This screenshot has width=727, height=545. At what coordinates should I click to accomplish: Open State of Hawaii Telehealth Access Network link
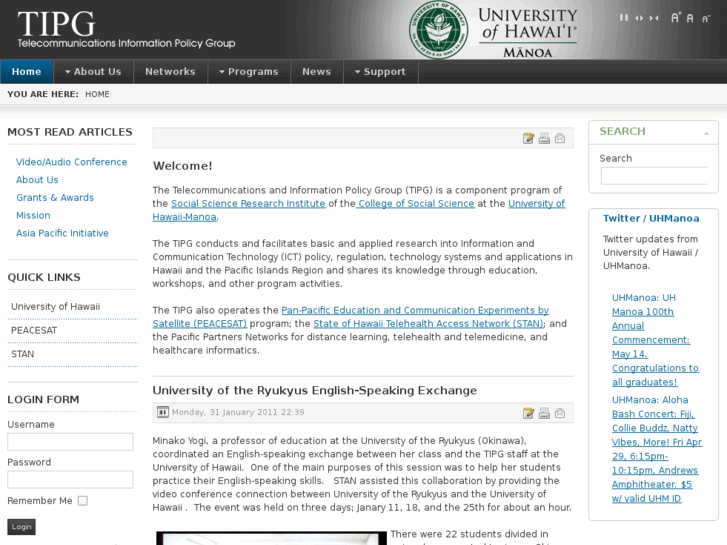point(428,324)
